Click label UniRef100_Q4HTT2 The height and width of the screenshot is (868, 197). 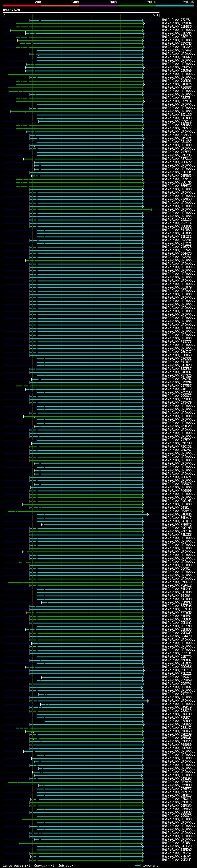click(177, 389)
